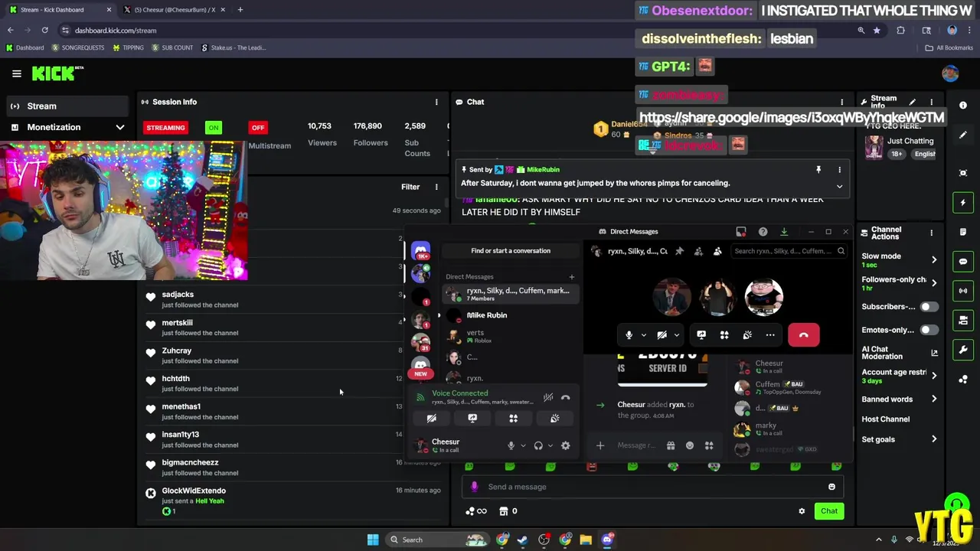Turn on camera in the Discord call controls
This screenshot has width=980, height=551.
point(662,335)
